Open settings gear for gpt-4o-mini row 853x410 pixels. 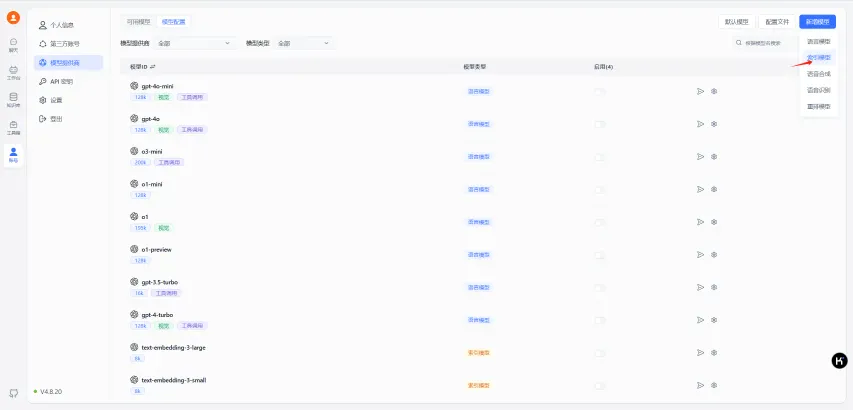[714, 91]
